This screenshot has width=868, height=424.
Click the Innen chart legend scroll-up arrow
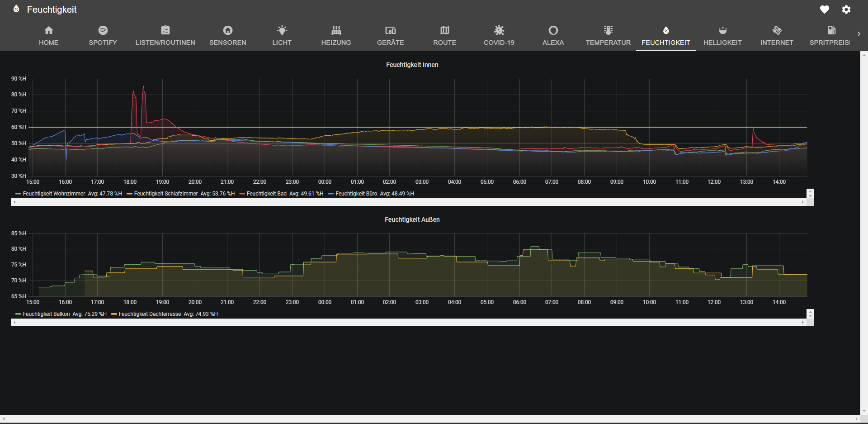[x=810, y=191]
